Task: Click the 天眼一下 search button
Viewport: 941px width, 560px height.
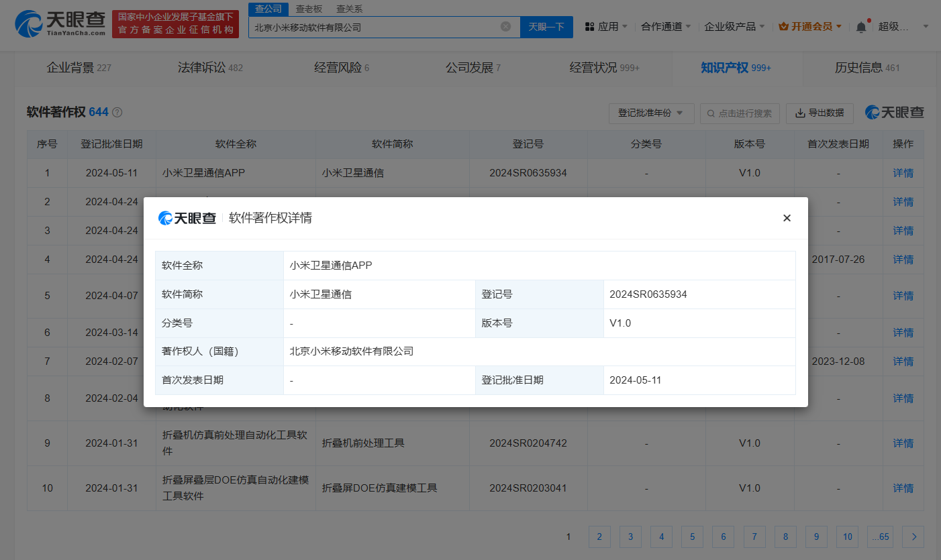Action: click(x=546, y=25)
